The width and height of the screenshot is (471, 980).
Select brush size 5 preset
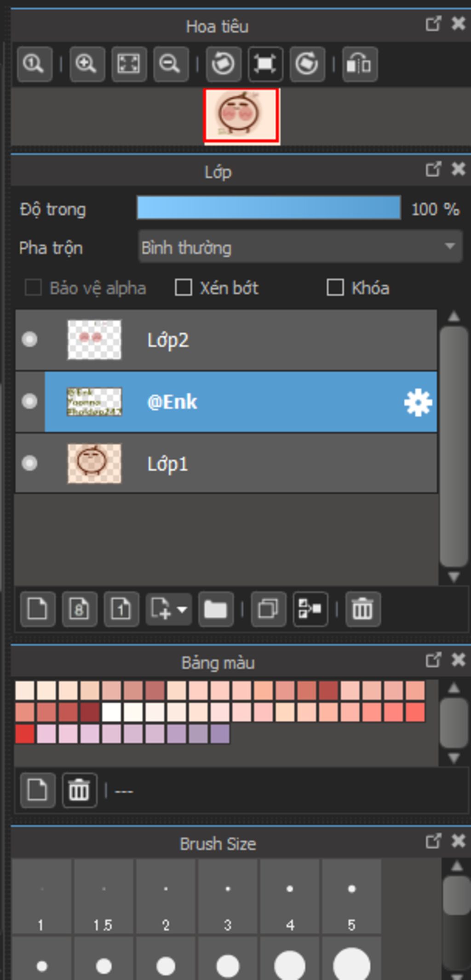(x=351, y=896)
